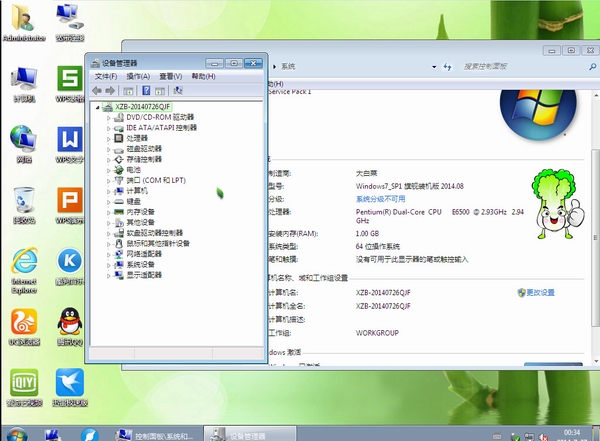Select the 其他设备 tree item
Image resolution: width=600 pixels, height=441 pixels.
(x=140, y=222)
